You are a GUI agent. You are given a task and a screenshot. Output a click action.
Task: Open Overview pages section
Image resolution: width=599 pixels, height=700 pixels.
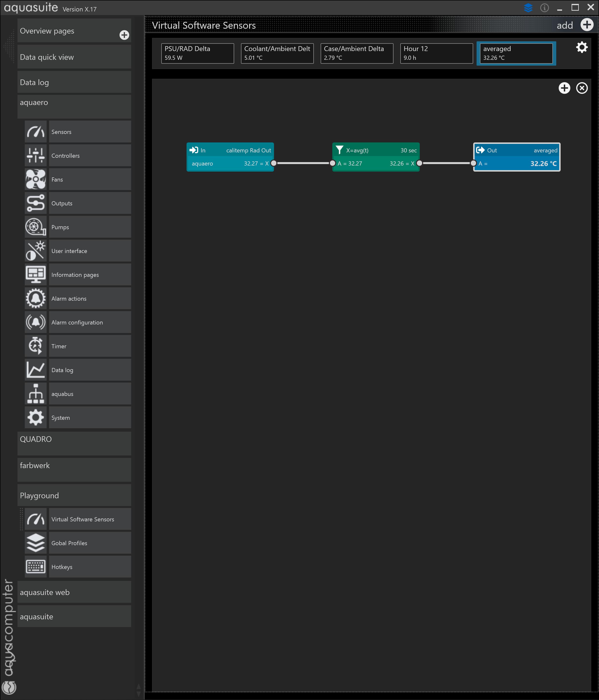tap(74, 31)
